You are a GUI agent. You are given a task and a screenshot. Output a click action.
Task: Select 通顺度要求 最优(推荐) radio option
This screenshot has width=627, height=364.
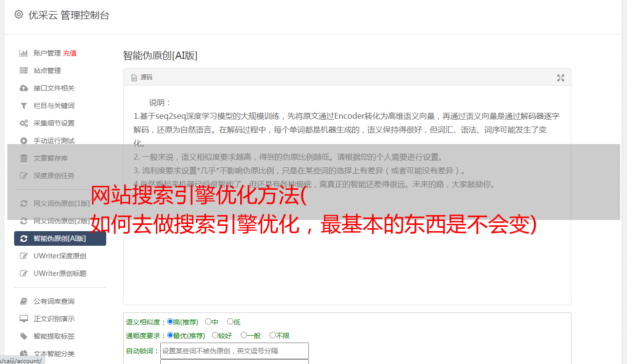coord(170,335)
